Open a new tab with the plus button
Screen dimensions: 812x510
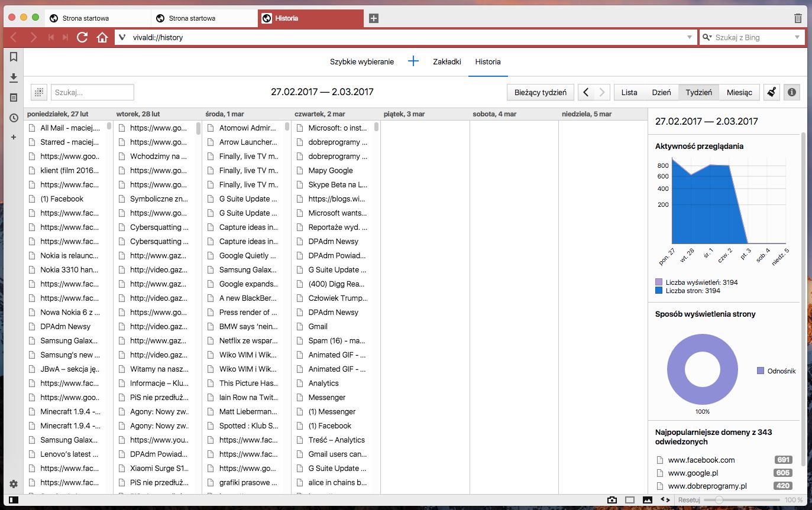coord(373,18)
